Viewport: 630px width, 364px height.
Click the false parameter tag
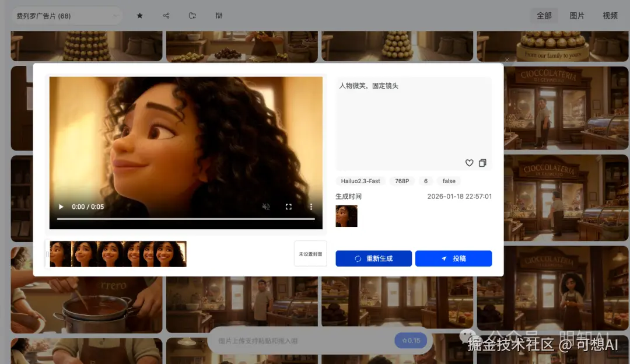(449, 181)
